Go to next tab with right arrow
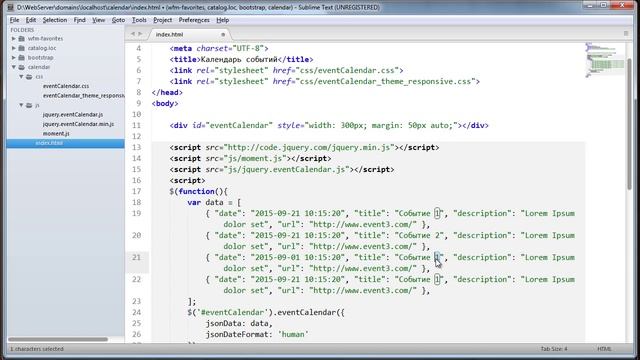This screenshot has width=640, height=360. [140, 34]
